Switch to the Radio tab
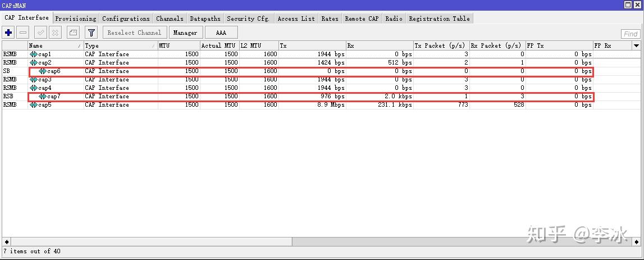Viewport: 644px width, 260px height. point(394,19)
